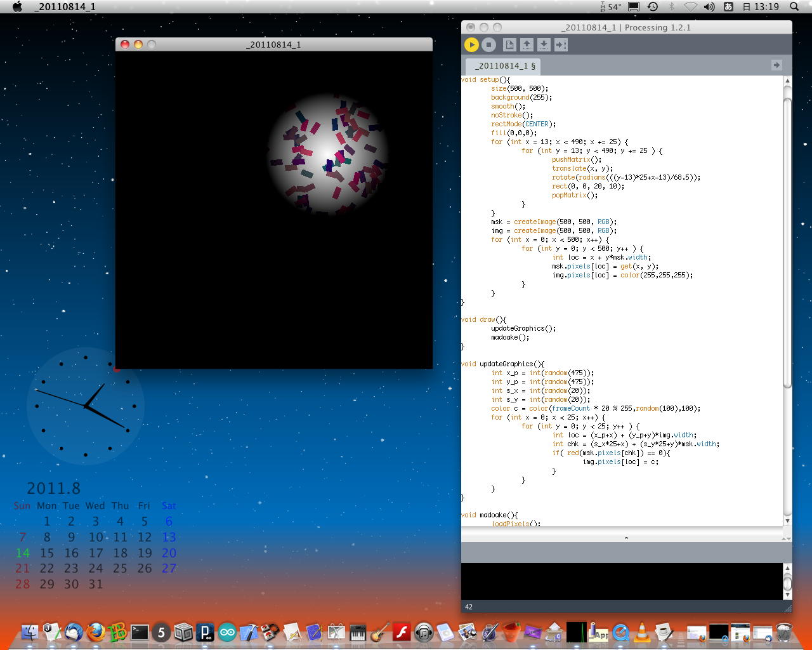Stop the running sketch
Viewport: 812px width, 650px height.
point(488,44)
